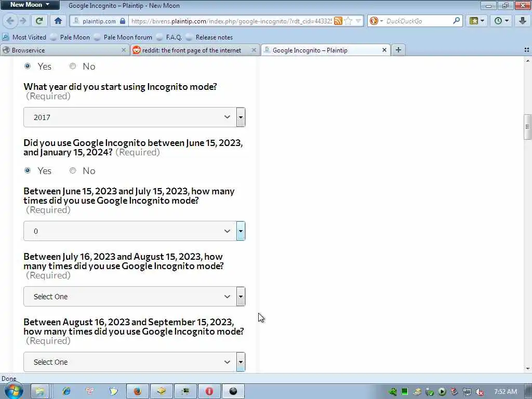Open the Pale Moon bookmark
This screenshot has width=532, height=399.
tap(70, 37)
